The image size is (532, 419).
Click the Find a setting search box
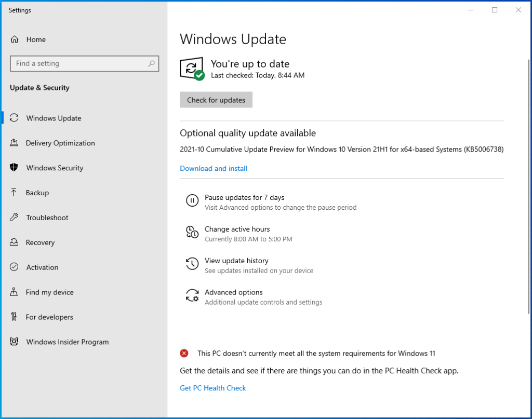(x=85, y=64)
